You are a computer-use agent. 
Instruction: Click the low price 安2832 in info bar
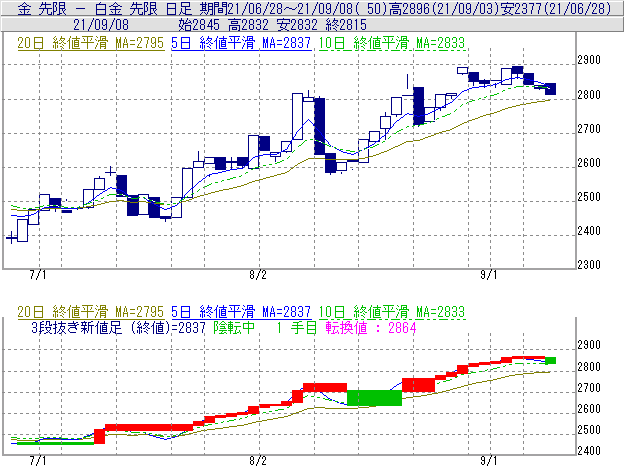(x=297, y=25)
